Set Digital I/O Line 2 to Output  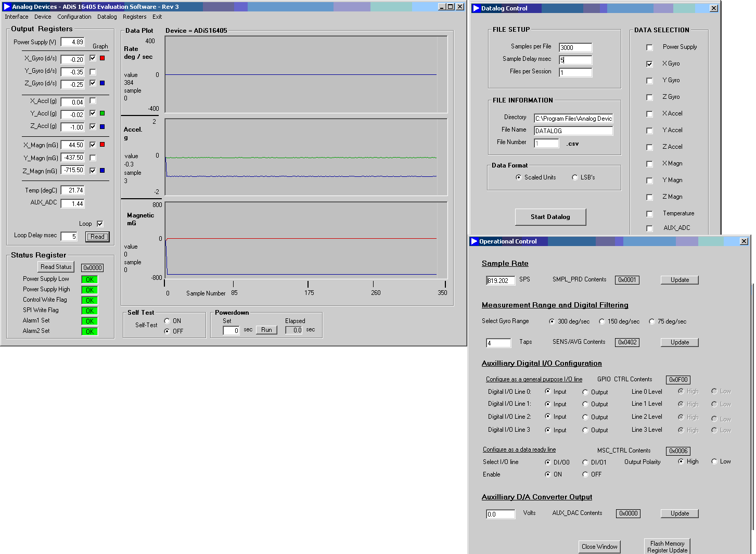[585, 417]
